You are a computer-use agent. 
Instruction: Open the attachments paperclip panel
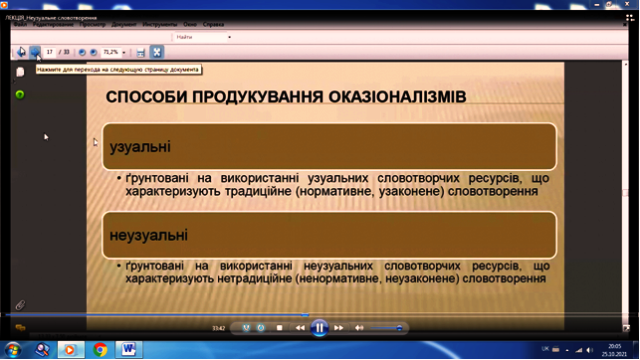coord(20,305)
